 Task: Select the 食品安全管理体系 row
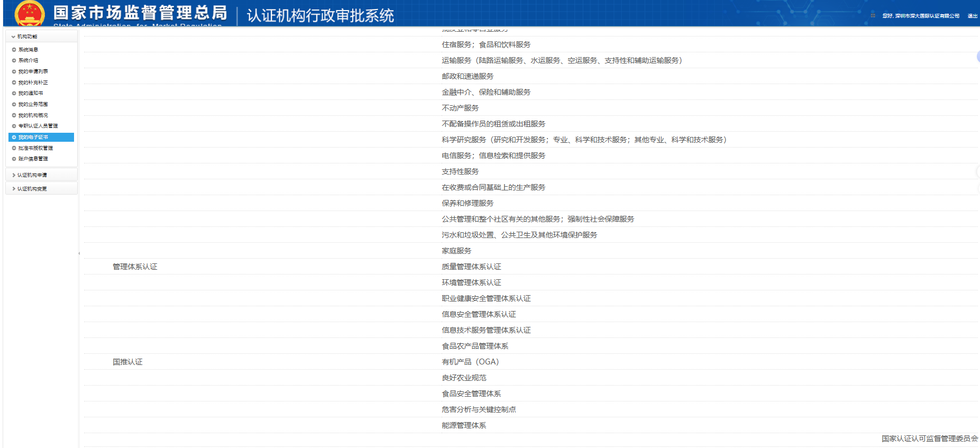coord(530,394)
